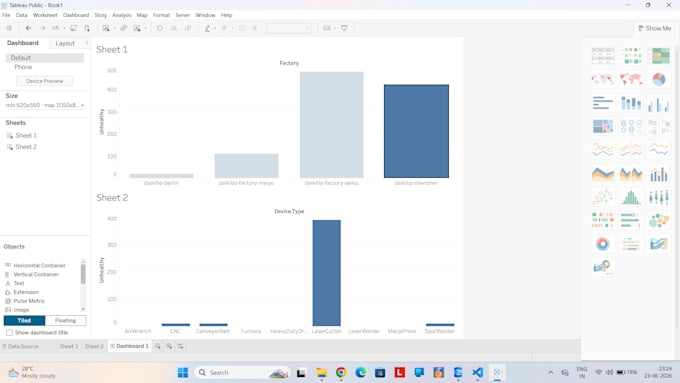
Task: Select the box-and-whisker plot in Show Me
Action: (x=659, y=197)
